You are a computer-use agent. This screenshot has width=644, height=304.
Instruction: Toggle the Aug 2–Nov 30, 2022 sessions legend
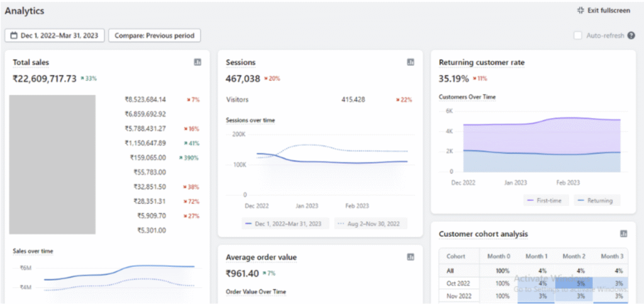coord(370,223)
